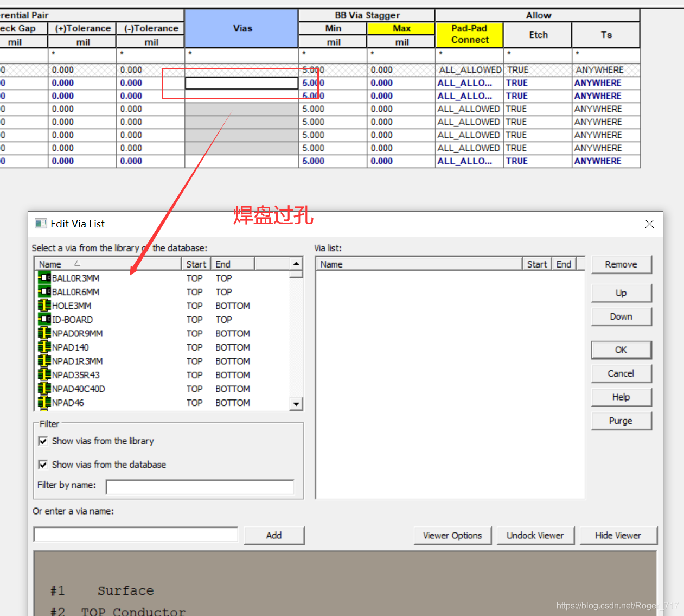The height and width of the screenshot is (616, 684).
Task: Select the BALL0R6MM padstack icon
Action: (44, 292)
